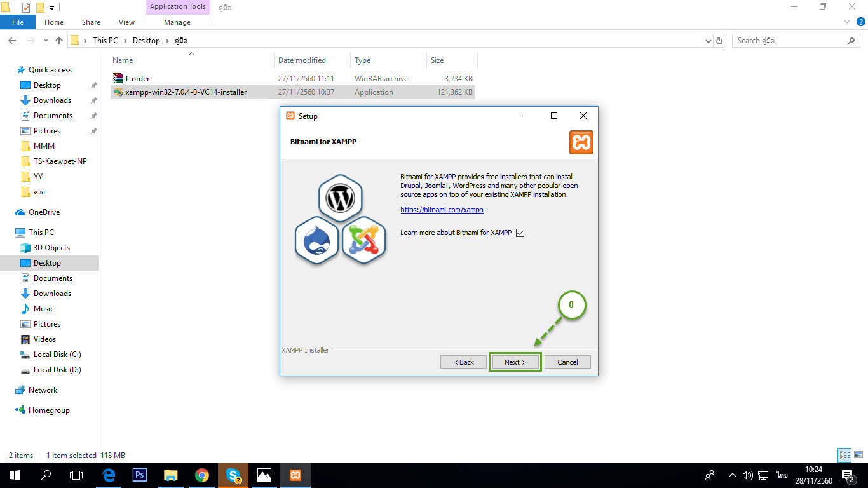The image size is (868, 488).
Task: Open Homegroup in the navigation pane
Action: [x=49, y=410]
